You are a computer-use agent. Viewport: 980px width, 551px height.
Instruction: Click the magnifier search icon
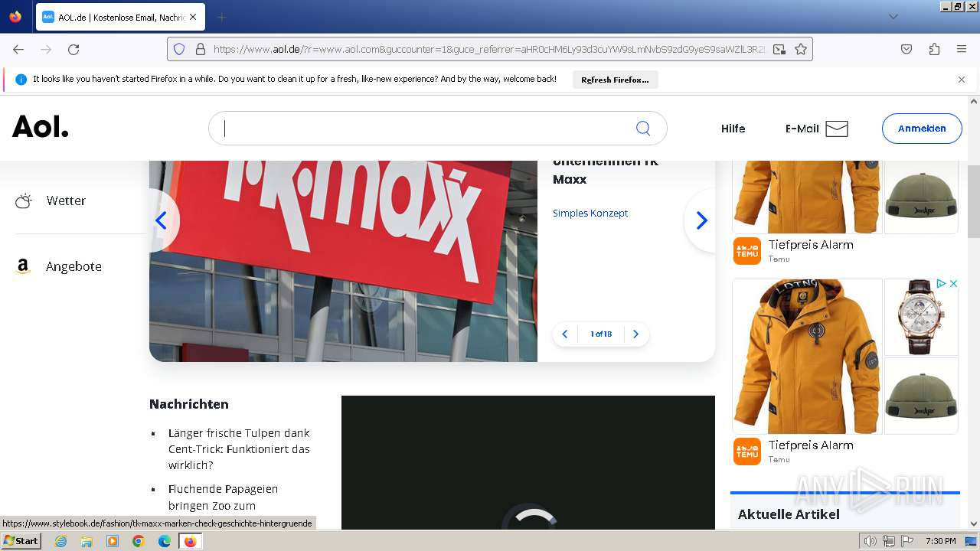pyautogui.click(x=643, y=129)
